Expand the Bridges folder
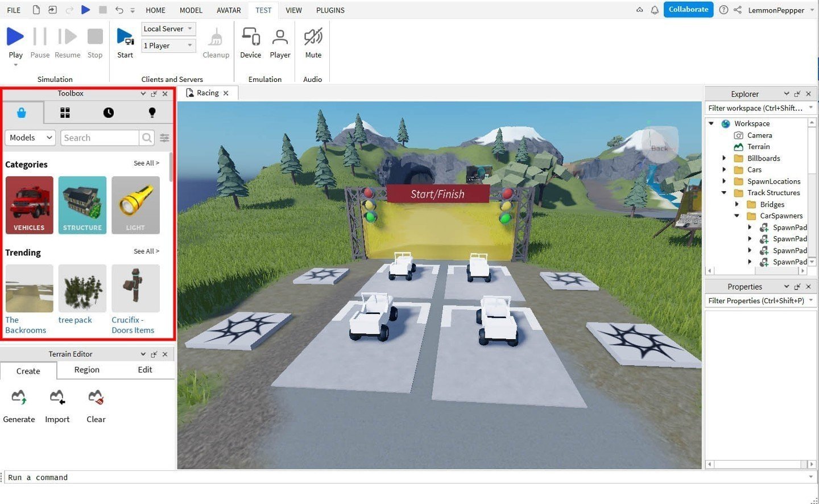The image size is (819, 504). [737, 204]
